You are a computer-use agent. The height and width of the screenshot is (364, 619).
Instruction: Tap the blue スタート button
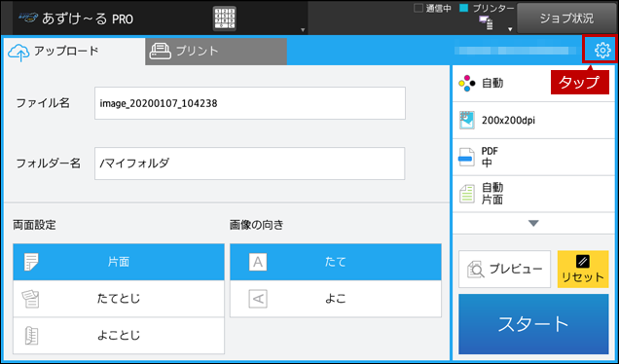(533, 324)
